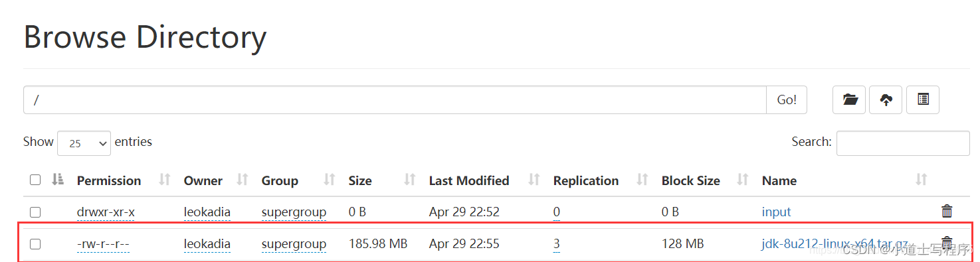Delete the input directory with trash icon
This screenshot has width=980, height=262.
click(947, 212)
